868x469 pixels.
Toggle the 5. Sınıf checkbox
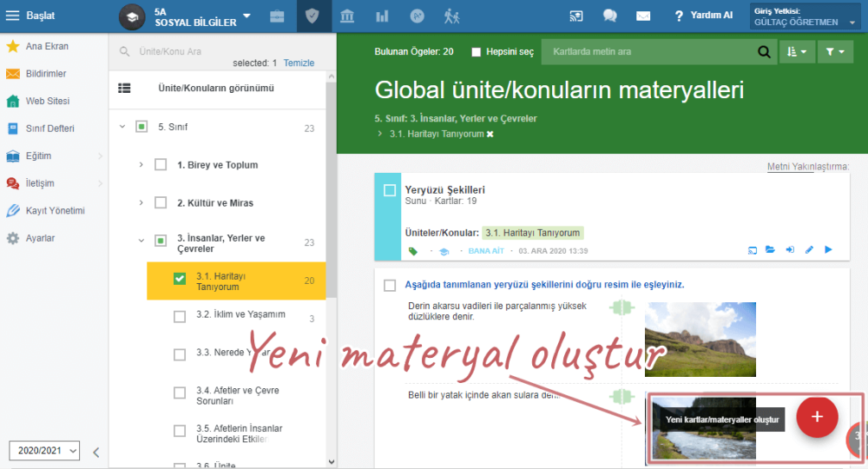(x=141, y=127)
